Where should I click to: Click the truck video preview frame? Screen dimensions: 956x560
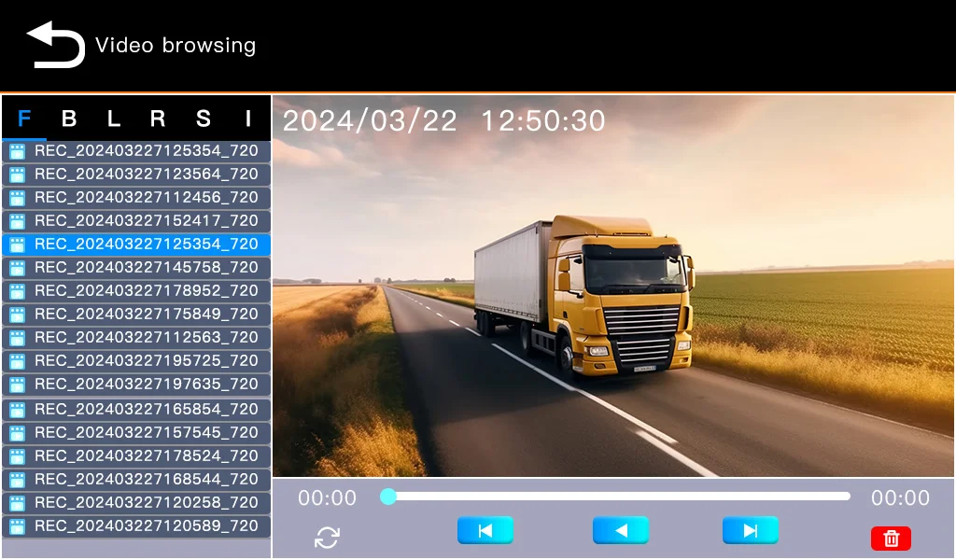pos(612,286)
